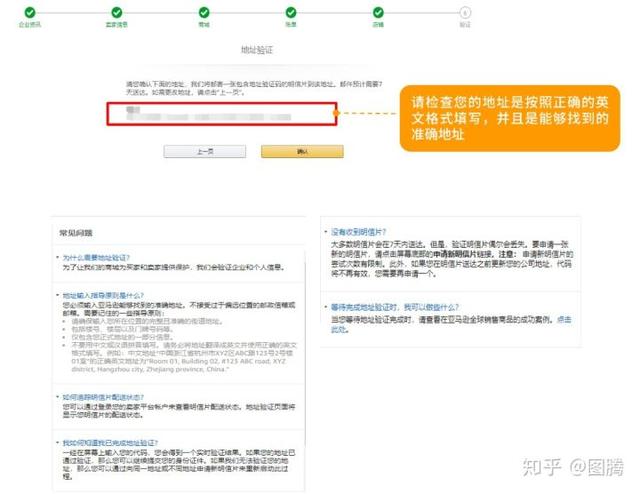The height and width of the screenshot is (494, 640).
Task: Click the orange connector dot on address box
Action: [x=336, y=113]
